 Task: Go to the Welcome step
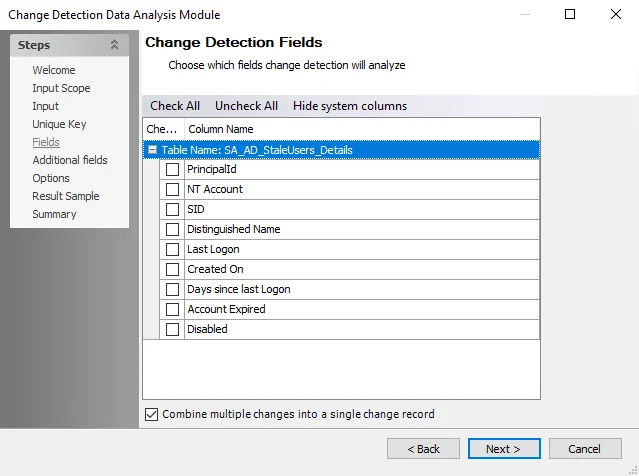54,70
